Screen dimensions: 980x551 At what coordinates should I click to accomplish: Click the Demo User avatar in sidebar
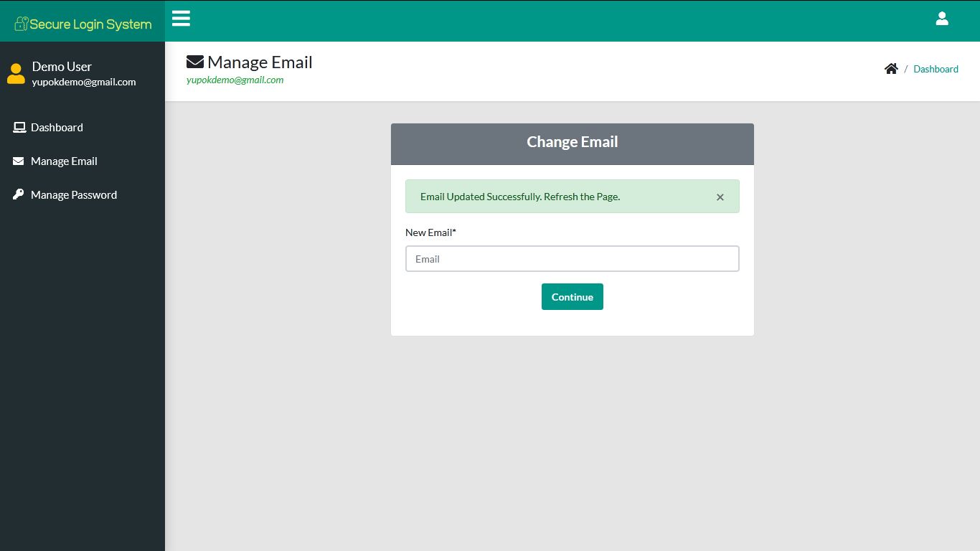click(x=16, y=72)
